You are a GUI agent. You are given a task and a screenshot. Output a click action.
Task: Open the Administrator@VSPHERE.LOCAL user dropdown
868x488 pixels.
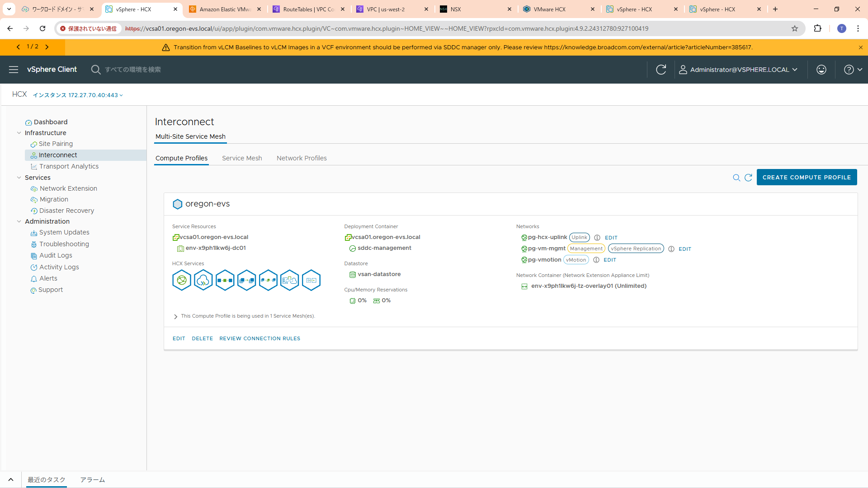tap(739, 70)
